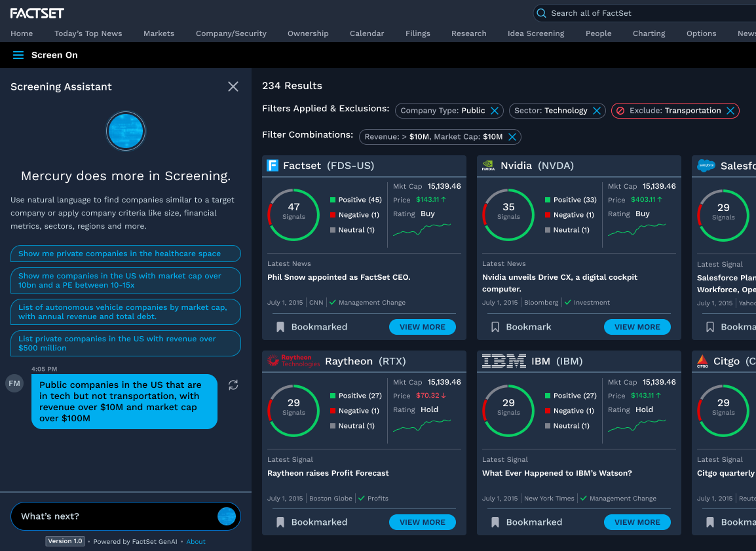Click the Raytheon price sparkline chart
This screenshot has height=551, width=756.
(x=422, y=426)
